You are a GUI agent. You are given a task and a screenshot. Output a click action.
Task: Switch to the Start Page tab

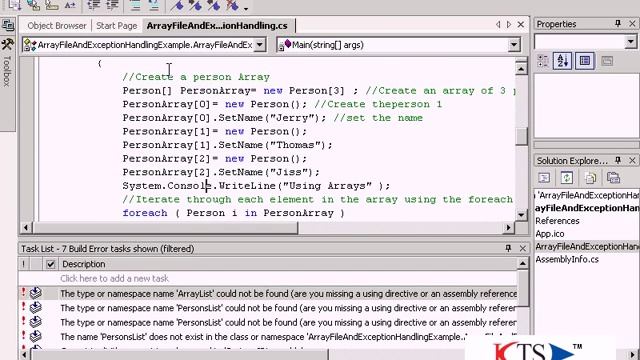tap(116, 26)
